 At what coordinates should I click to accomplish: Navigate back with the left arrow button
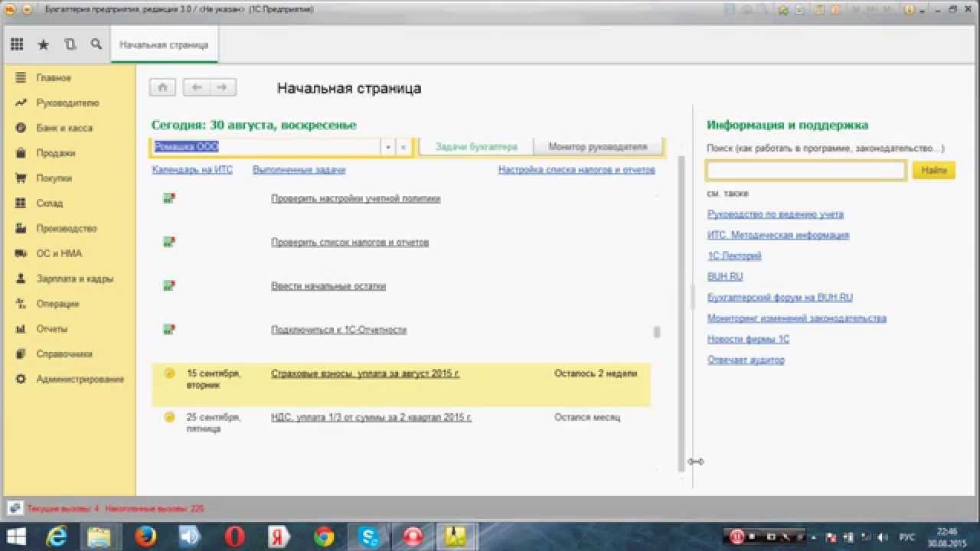(197, 87)
